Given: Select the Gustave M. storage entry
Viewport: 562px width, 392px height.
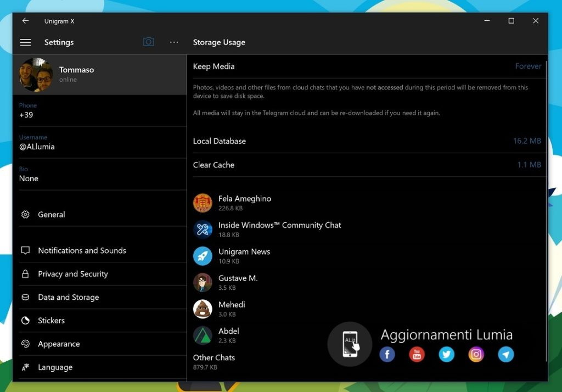Looking at the screenshot, I should tap(367, 282).
